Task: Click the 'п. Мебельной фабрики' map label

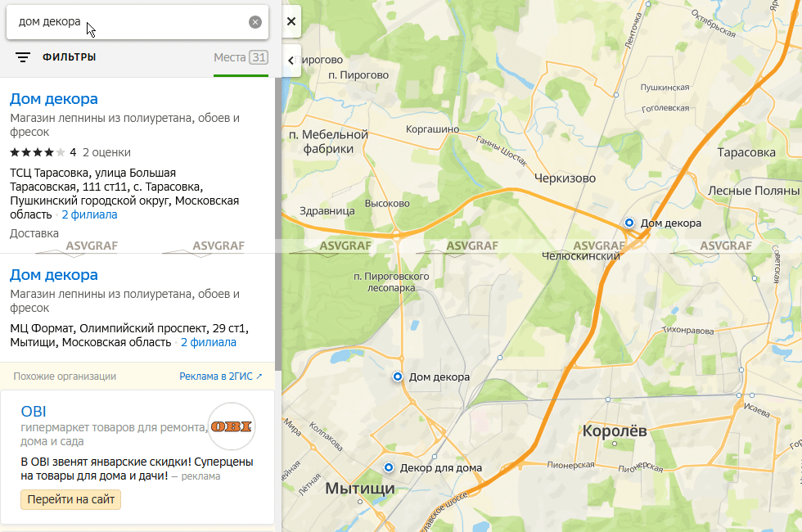Action: click(328, 142)
